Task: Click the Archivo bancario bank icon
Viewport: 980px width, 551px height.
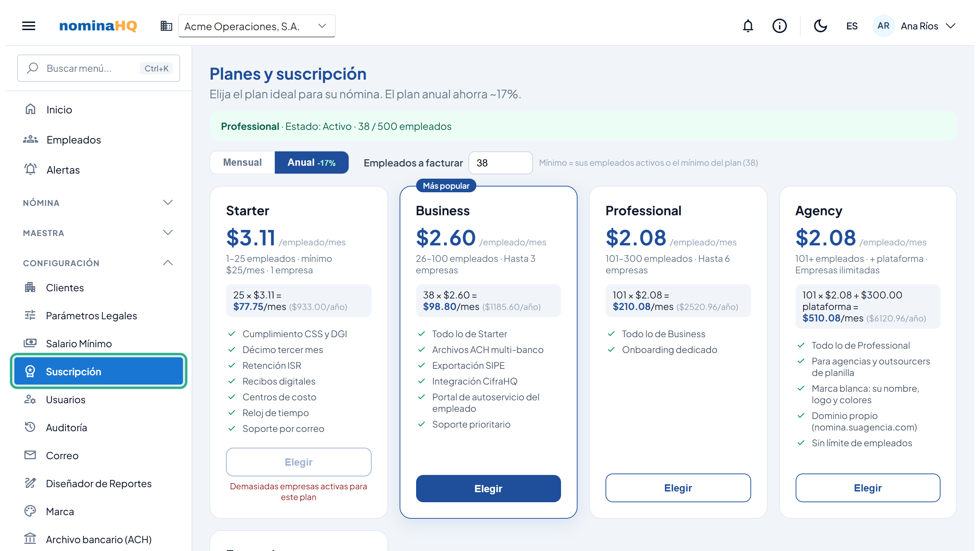Action: click(x=30, y=539)
